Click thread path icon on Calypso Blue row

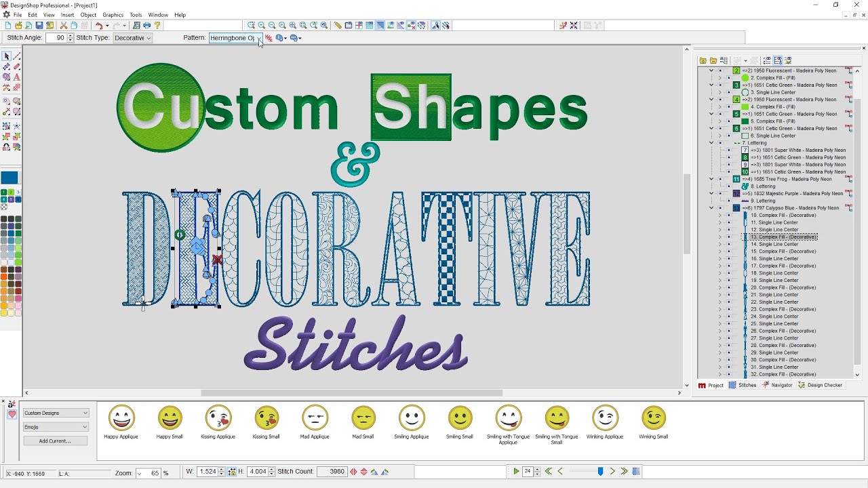(848, 208)
